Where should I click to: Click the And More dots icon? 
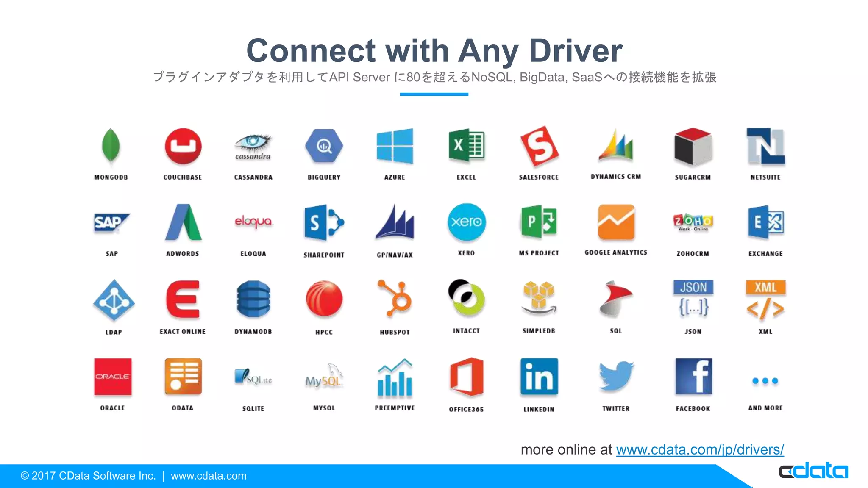(x=765, y=381)
